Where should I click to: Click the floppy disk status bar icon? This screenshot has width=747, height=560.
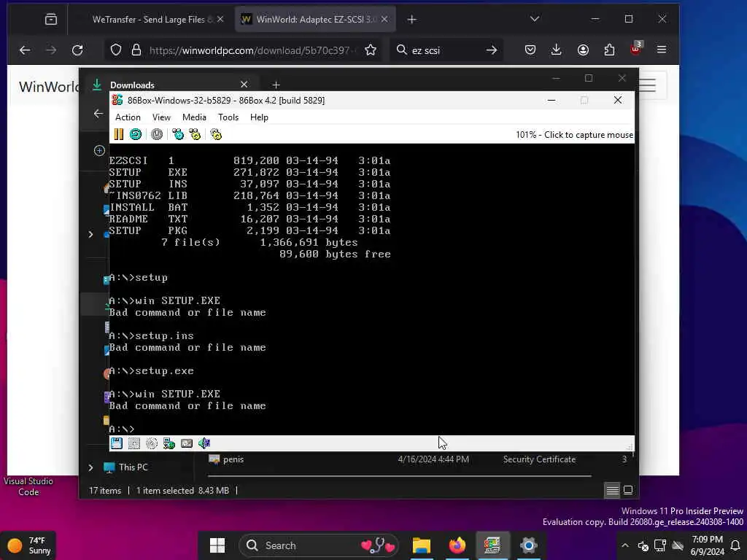tap(117, 443)
